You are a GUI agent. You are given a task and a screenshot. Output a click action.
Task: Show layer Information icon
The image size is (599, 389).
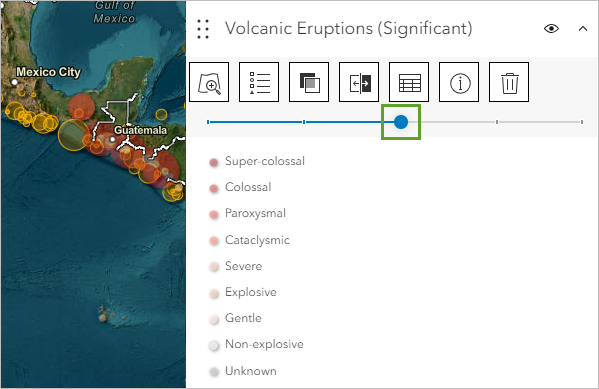click(459, 82)
